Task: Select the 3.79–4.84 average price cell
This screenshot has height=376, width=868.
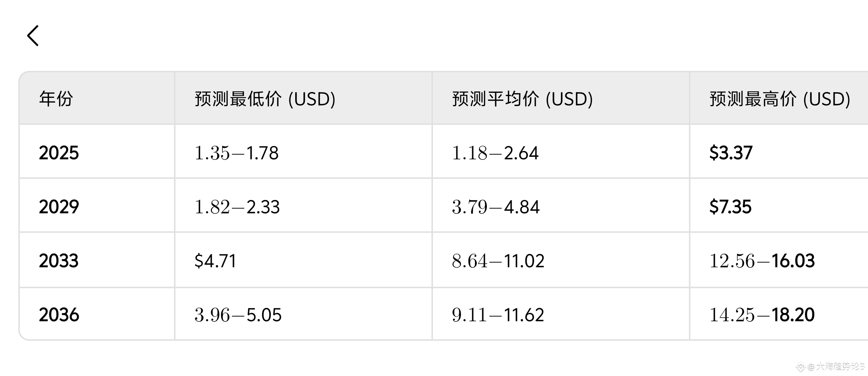Action: [x=496, y=207]
